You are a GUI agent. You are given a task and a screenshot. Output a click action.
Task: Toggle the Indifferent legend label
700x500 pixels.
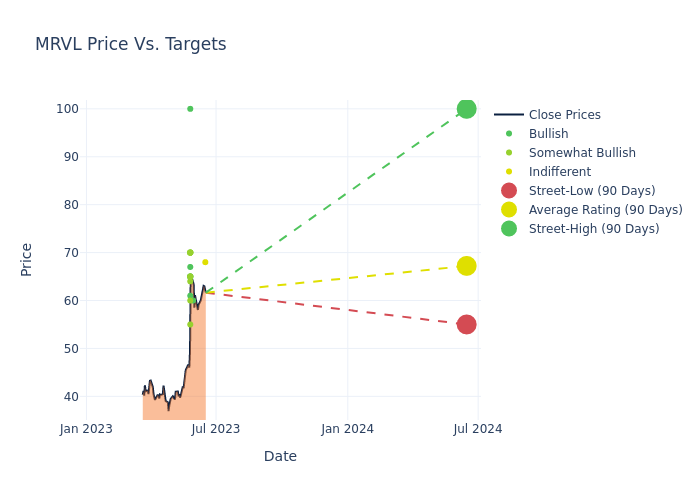(559, 172)
